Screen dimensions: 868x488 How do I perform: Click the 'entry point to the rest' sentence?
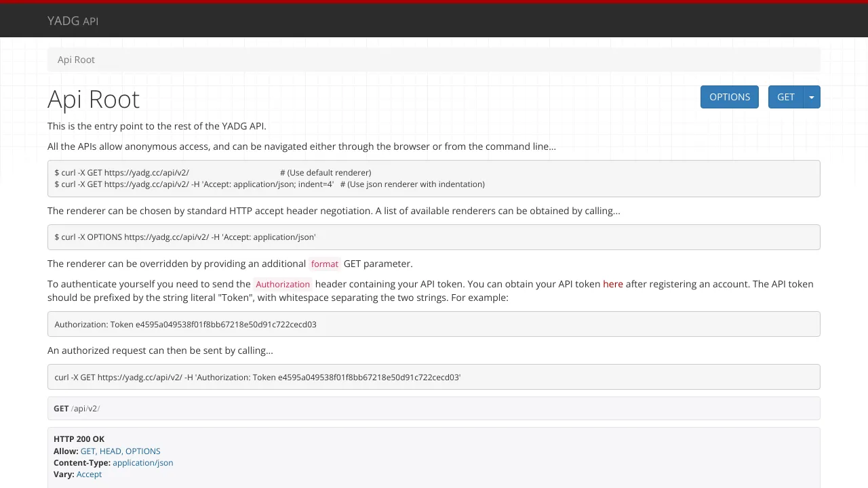point(157,126)
